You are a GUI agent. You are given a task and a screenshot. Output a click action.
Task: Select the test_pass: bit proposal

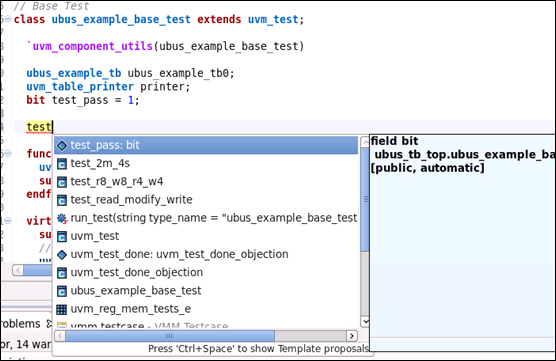click(206, 145)
